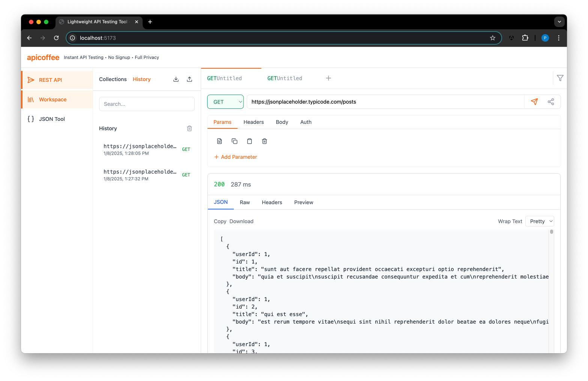View site information icon in the address bar
588x381 pixels.
click(72, 38)
